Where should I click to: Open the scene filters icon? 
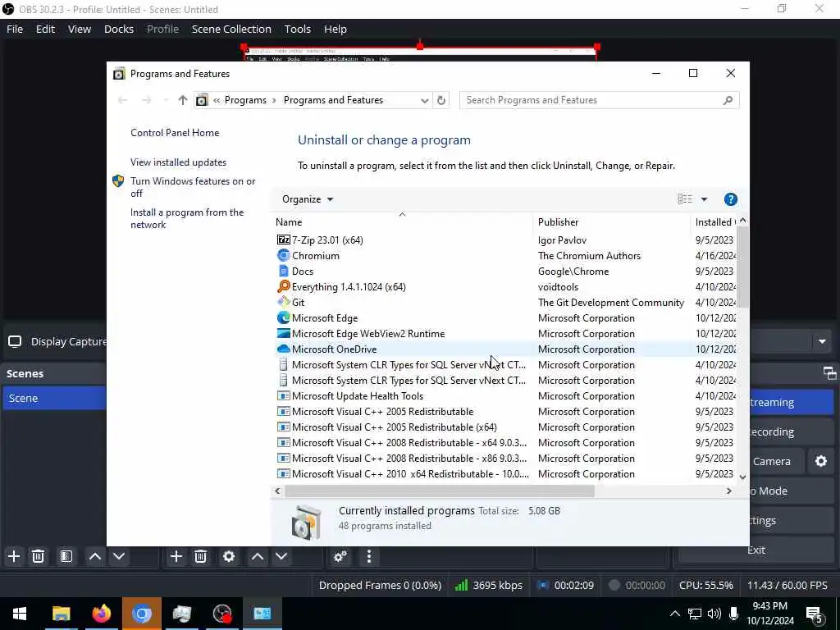[x=66, y=557]
